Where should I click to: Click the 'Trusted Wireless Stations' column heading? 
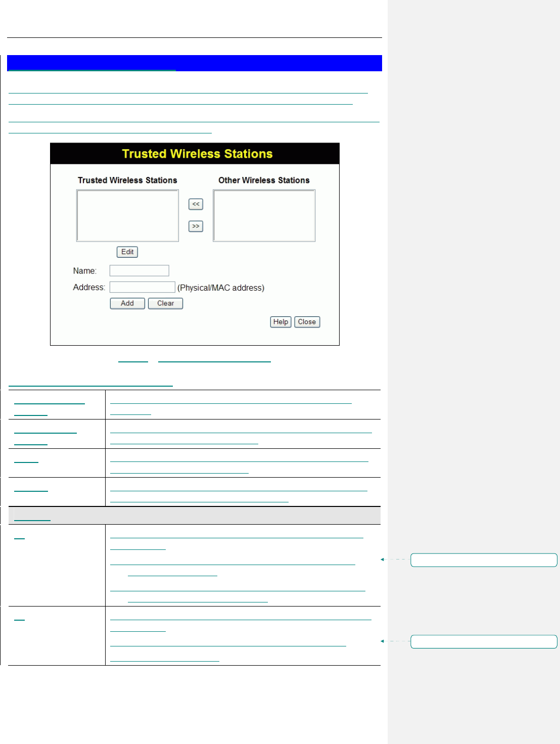pos(127,180)
